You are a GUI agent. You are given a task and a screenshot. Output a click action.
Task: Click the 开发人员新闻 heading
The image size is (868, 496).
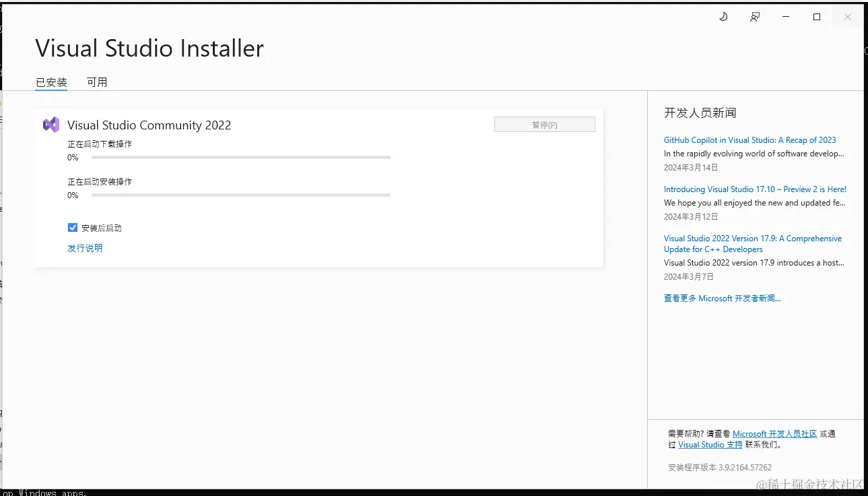tap(700, 113)
